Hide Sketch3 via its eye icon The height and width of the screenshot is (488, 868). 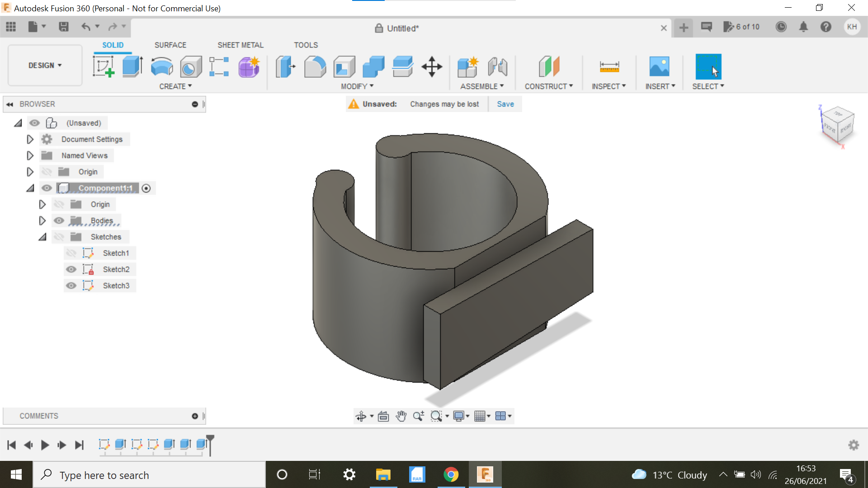(x=71, y=286)
